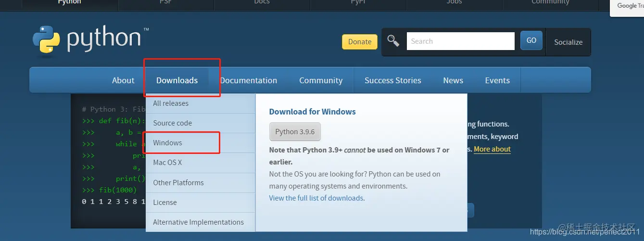This screenshot has height=241, width=644.
Task: Select All releases from Downloads menu
Action: 171,103
